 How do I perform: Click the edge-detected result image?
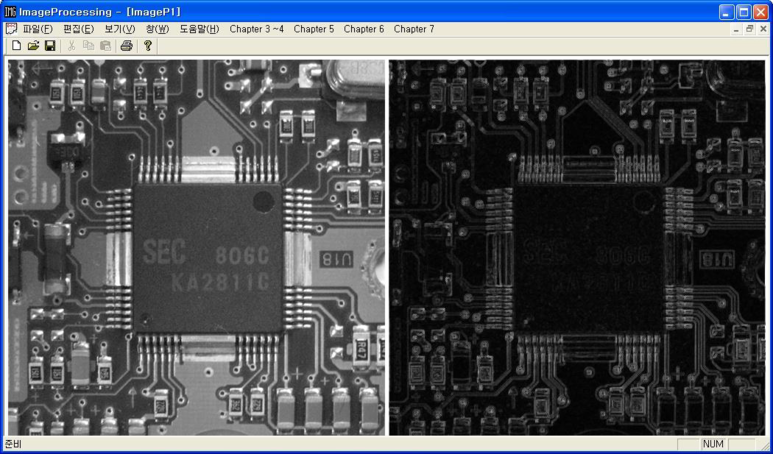[577, 247]
